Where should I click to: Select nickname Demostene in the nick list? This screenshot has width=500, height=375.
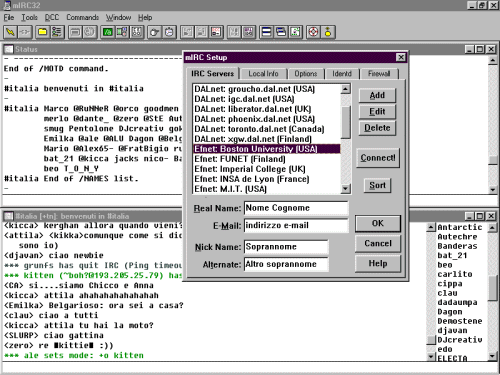click(x=460, y=321)
